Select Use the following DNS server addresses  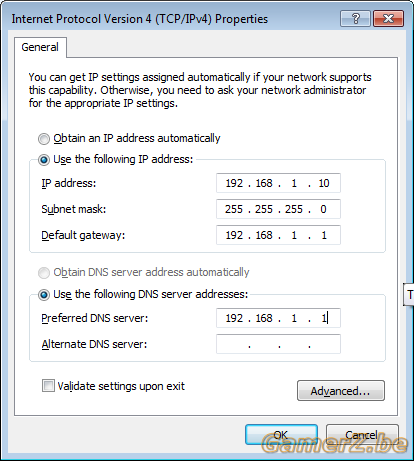pos(44,295)
